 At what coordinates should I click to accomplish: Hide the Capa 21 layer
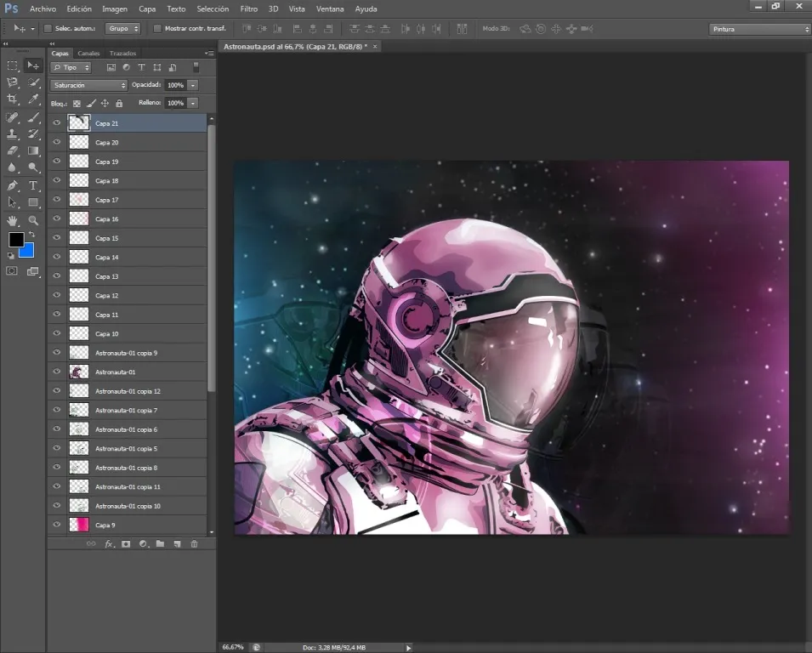click(x=57, y=123)
